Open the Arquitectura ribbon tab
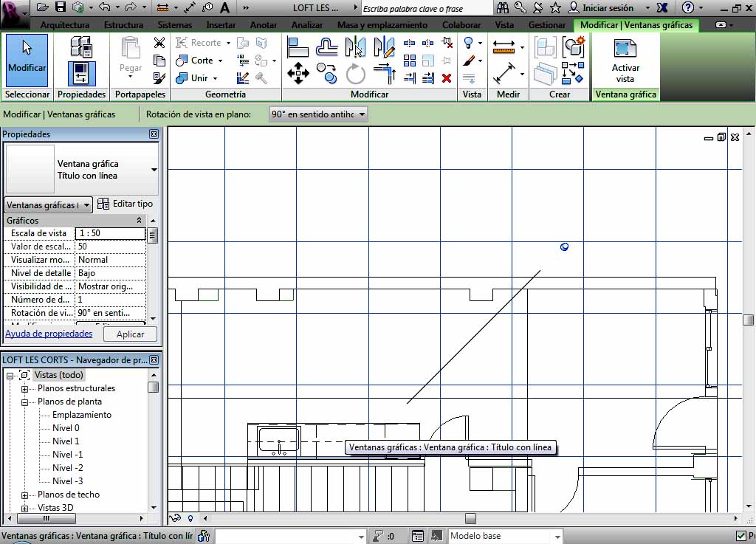 65,24
